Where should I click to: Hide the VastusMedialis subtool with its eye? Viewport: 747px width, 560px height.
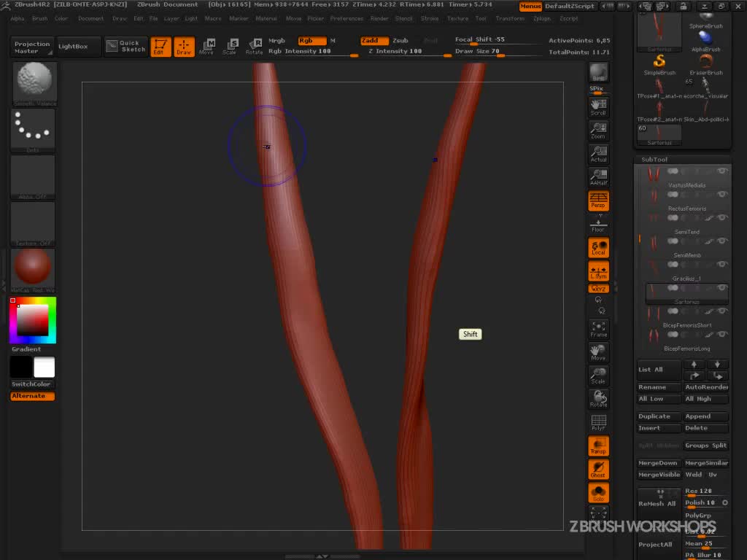click(722, 171)
